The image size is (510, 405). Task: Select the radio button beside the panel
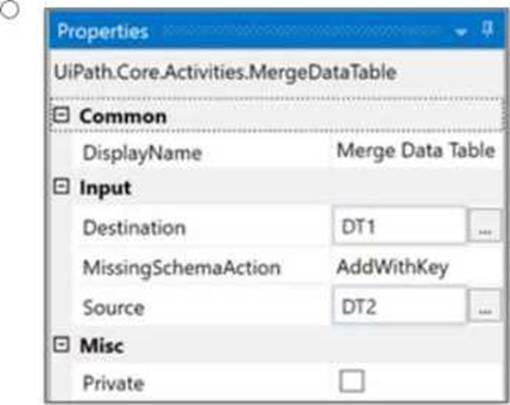[9, 10]
